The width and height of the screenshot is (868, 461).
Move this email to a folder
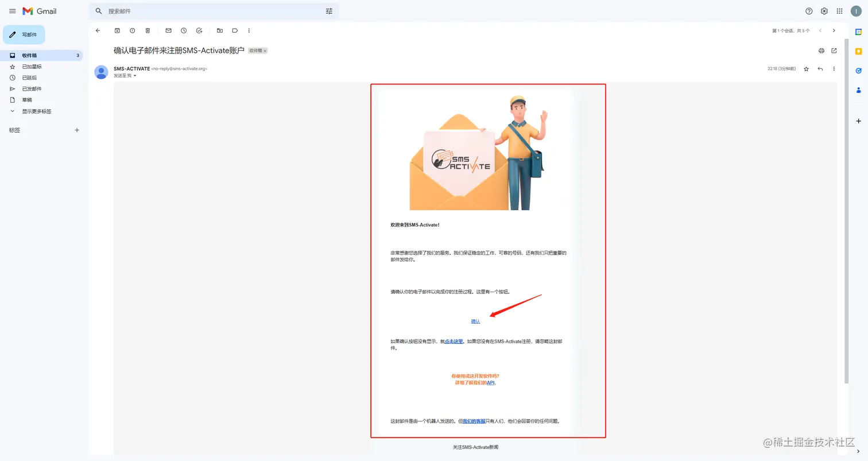pyautogui.click(x=219, y=30)
